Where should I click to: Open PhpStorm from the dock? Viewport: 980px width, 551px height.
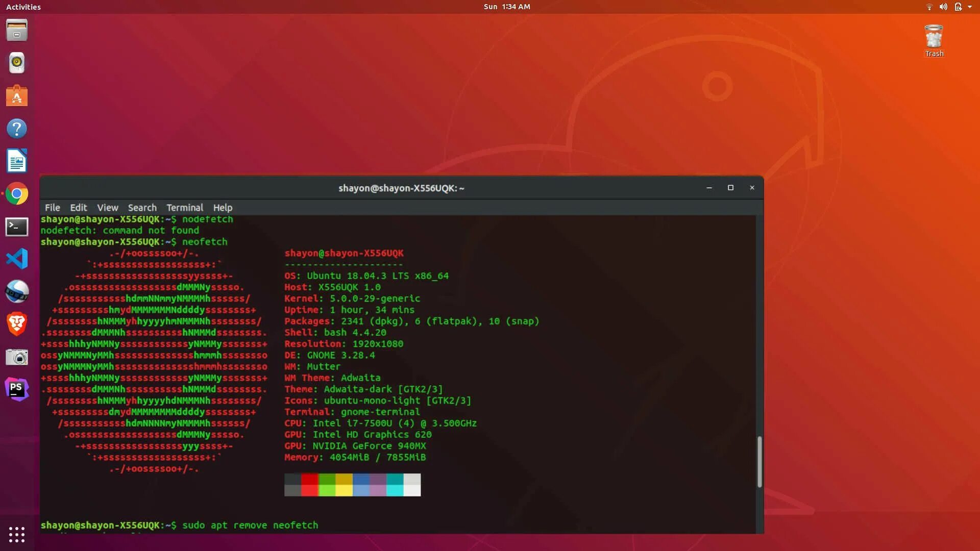click(x=17, y=389)
